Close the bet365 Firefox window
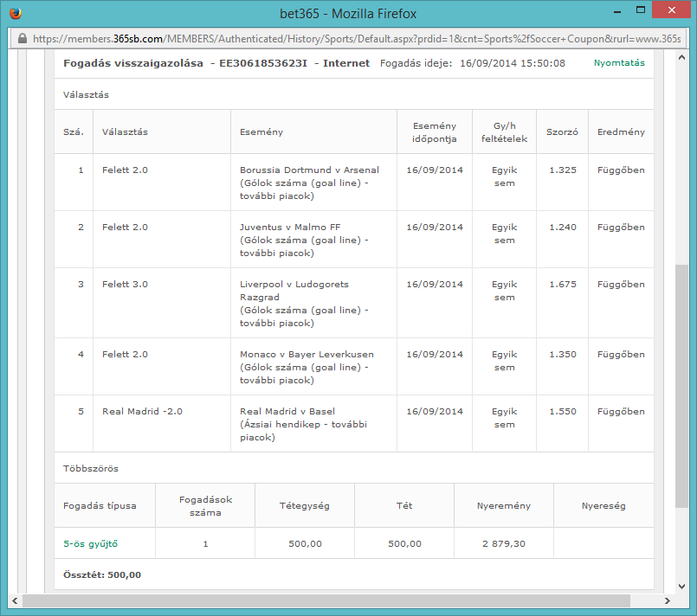Viewport: 697px width, 616px height. [x=672, y=10]
